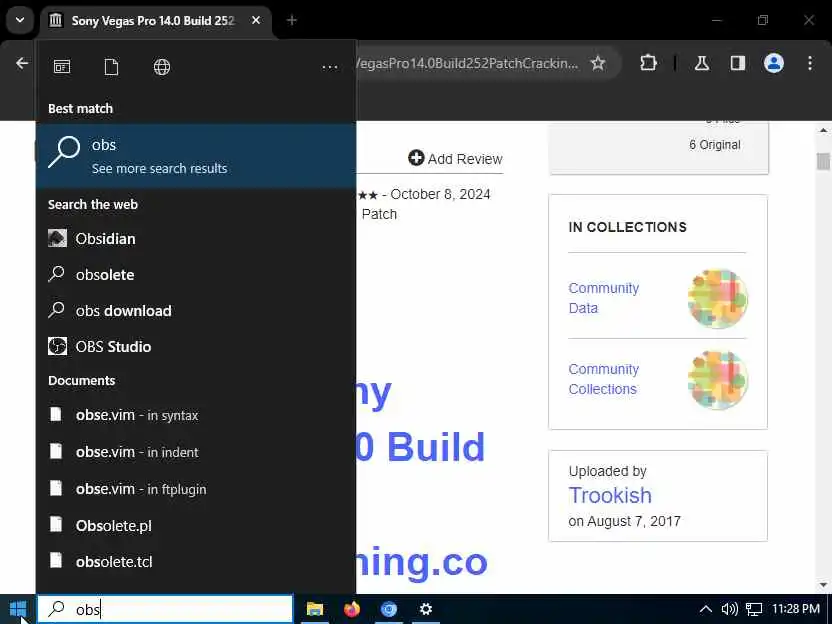Open the Windows Start menu
Image resolution: width=832 pixels, height=624 pixels.
tap(18, 609)
